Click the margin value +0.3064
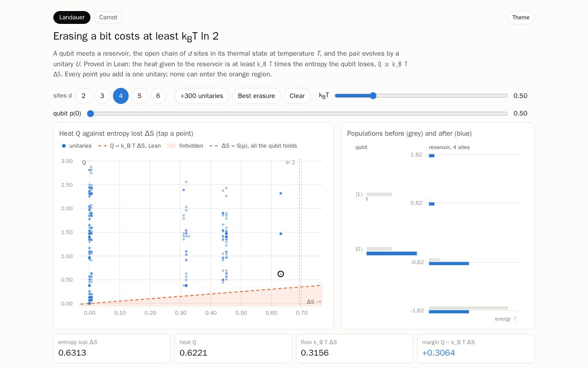 pos(438,353)
